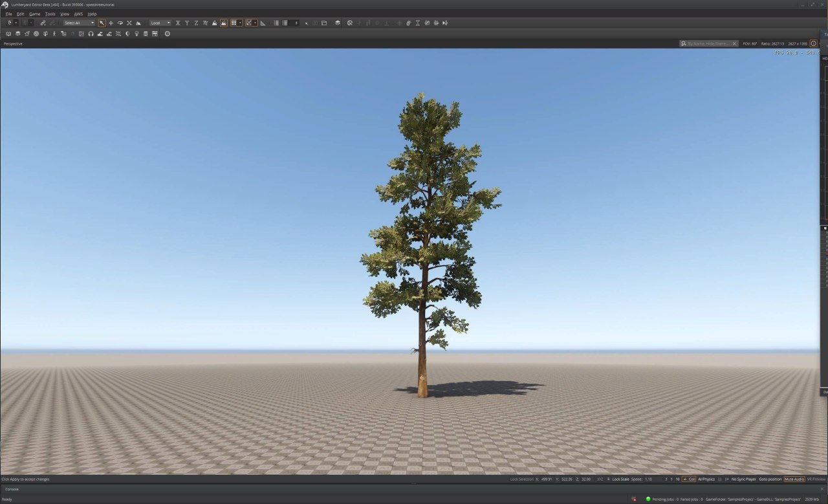This screenshot has height=504, width=828.
Task: Click the Goto position button
Action: point(770,479)
